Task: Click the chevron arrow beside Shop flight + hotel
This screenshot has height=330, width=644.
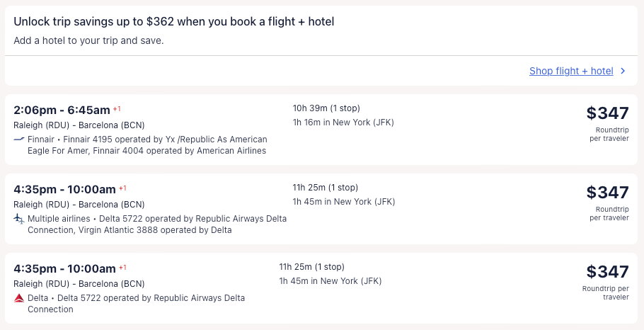Action: (623, 71)
